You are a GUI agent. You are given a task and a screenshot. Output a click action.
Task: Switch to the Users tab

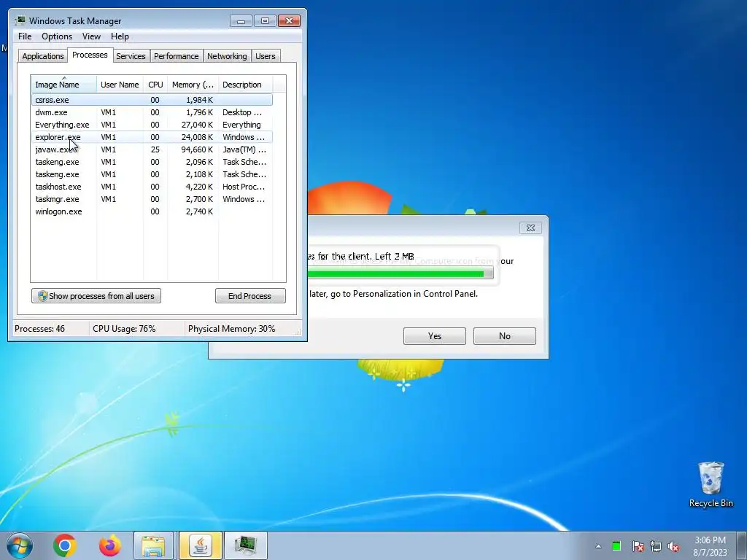(266, 56)
